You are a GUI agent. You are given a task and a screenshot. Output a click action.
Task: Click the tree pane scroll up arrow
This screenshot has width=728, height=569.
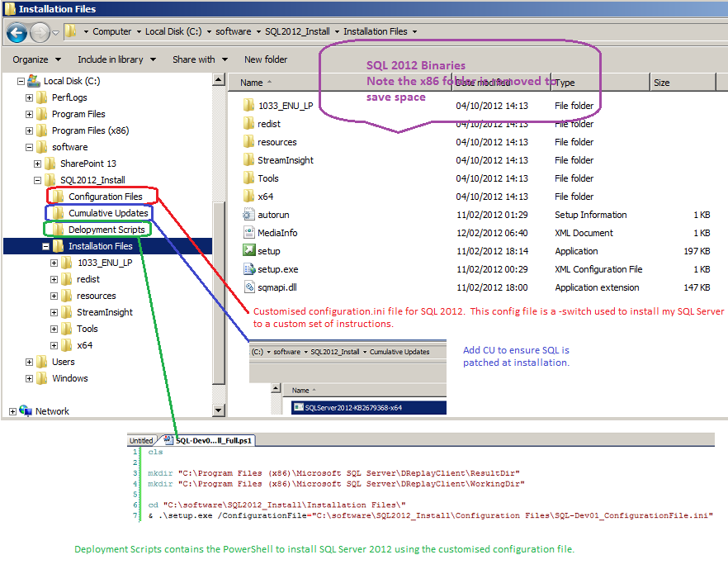point(219,79)
